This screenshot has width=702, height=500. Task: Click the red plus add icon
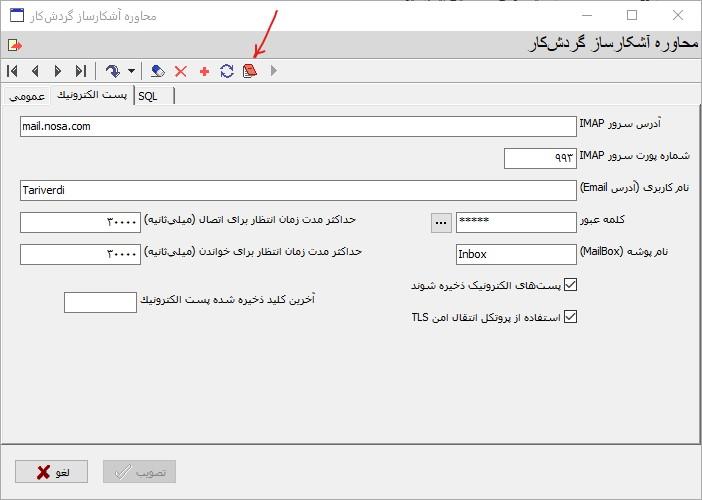coord(204,71)
